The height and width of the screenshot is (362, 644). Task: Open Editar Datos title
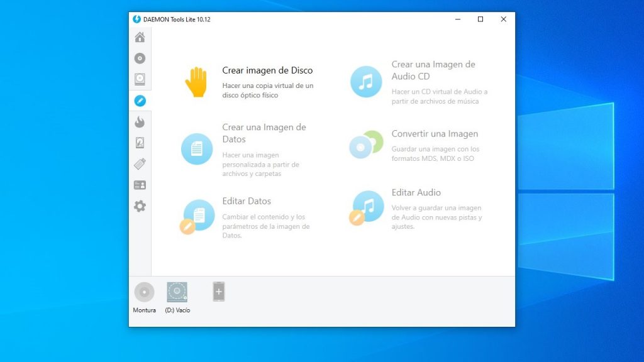click(247, 201)
